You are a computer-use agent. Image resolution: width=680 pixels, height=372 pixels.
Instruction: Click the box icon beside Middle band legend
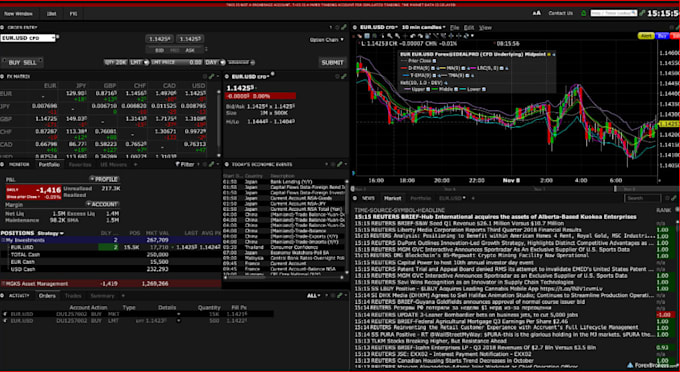456,89
